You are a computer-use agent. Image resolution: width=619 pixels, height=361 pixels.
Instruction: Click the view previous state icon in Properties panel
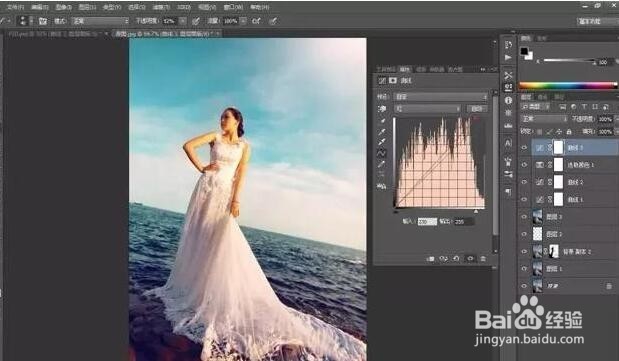point(444,259)
